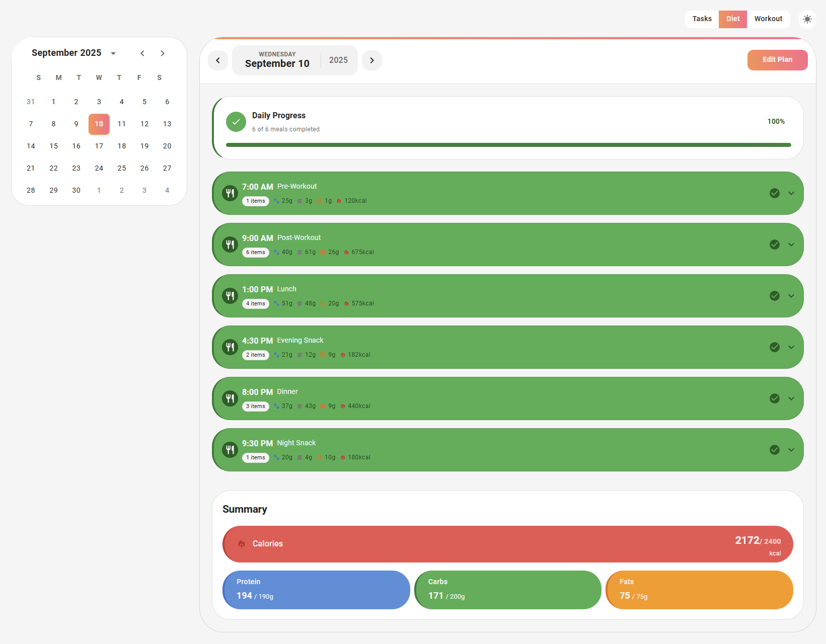Go to previous day with left arrow
This screenshot has width=826, height=644.
[218, 60]
